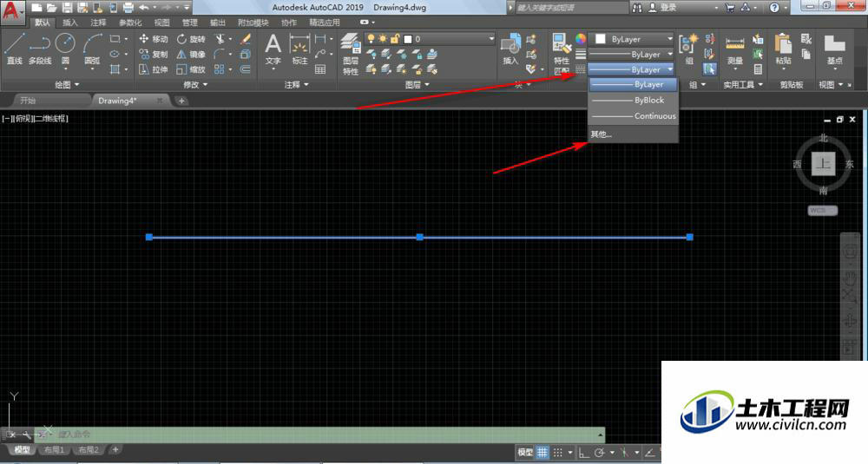The width and height of the screenshot is (868, 464).
Task: Click the new drawing tab plus button
Action: 181,101
